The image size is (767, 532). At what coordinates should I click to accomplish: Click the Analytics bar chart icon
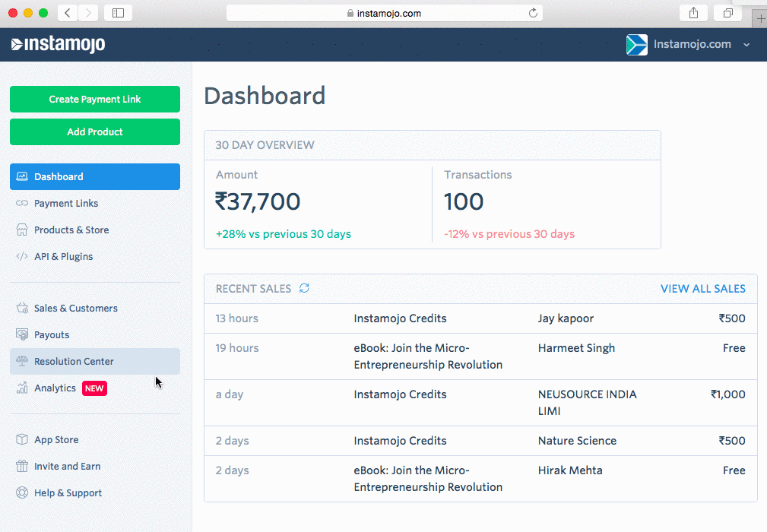click(x=22, y=388)
